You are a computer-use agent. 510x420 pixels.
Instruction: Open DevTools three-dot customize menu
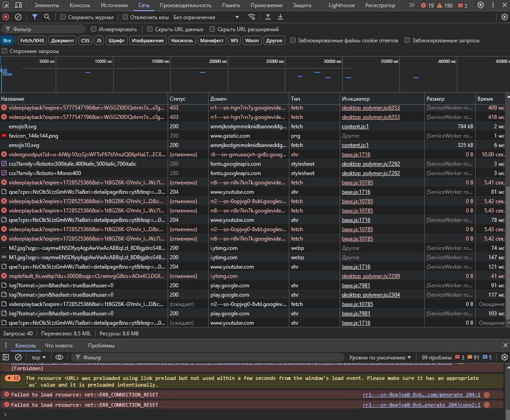pyautogui.click(x=493, y=5)
